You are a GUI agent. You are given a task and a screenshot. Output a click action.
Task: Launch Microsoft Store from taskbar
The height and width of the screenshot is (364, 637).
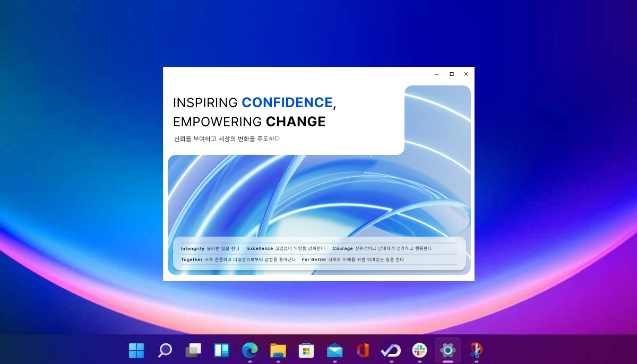(306, 350)
